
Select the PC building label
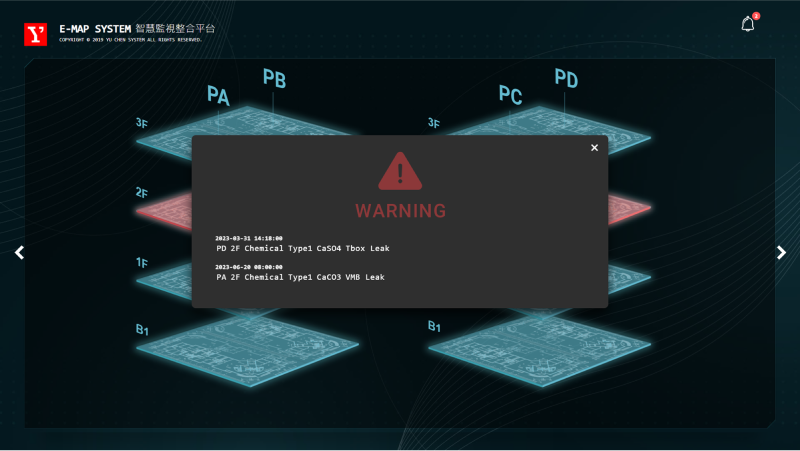(x=511, y=95)
